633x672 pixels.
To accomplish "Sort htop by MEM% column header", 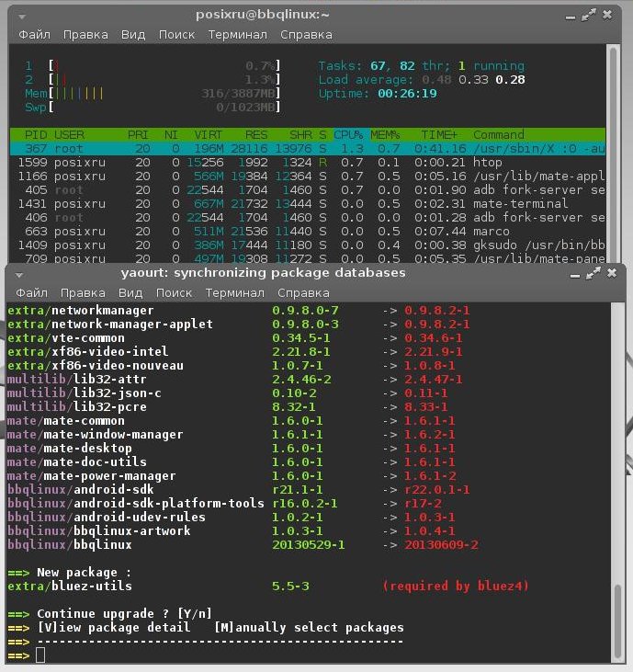I will pyautogui.click(x=385, y=135).
